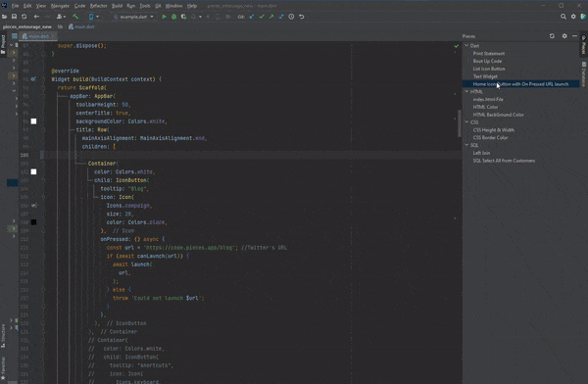This screenshot has width=588, height=384.
Task: Place cursor on the blog URL string
Action: pos(191,248)
